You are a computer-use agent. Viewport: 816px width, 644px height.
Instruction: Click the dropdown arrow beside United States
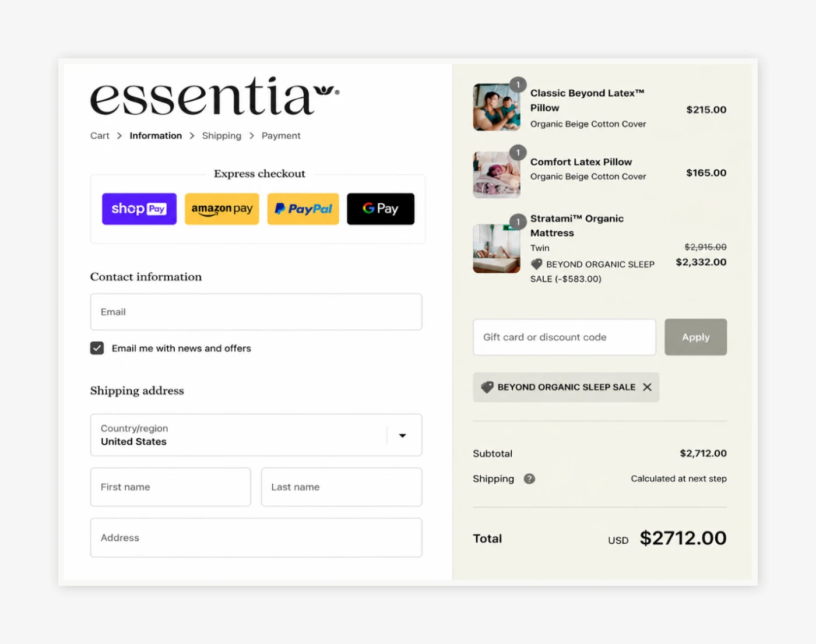[402, 435]
